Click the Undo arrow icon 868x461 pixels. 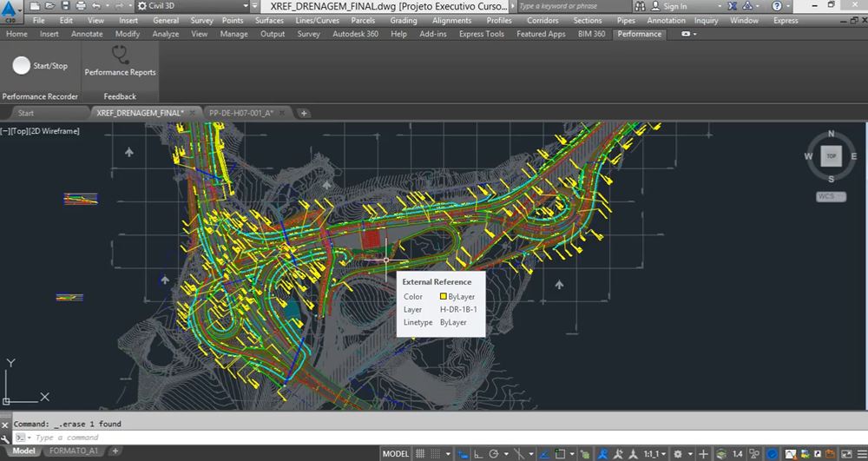[x=96, y=6]
